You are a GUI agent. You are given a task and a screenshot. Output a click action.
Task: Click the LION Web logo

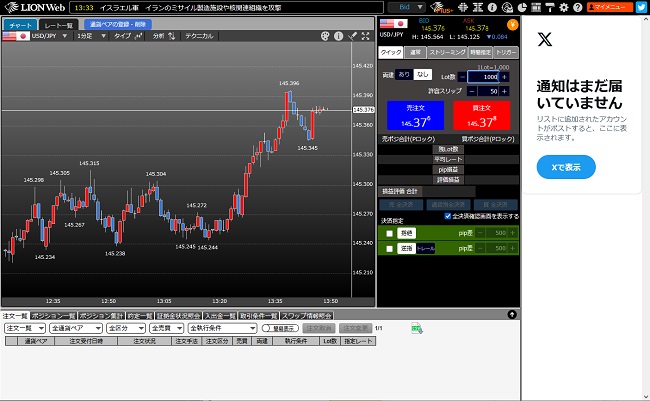click(35, 7)
